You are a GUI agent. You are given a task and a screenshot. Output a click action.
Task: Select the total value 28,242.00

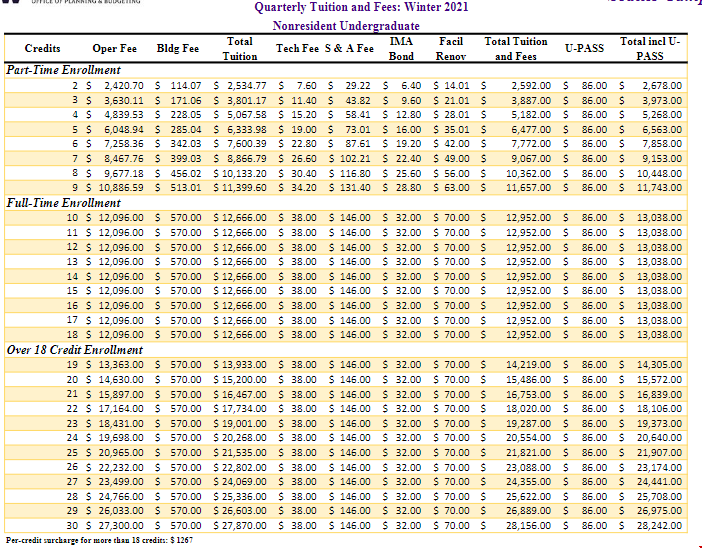[659, 526]
